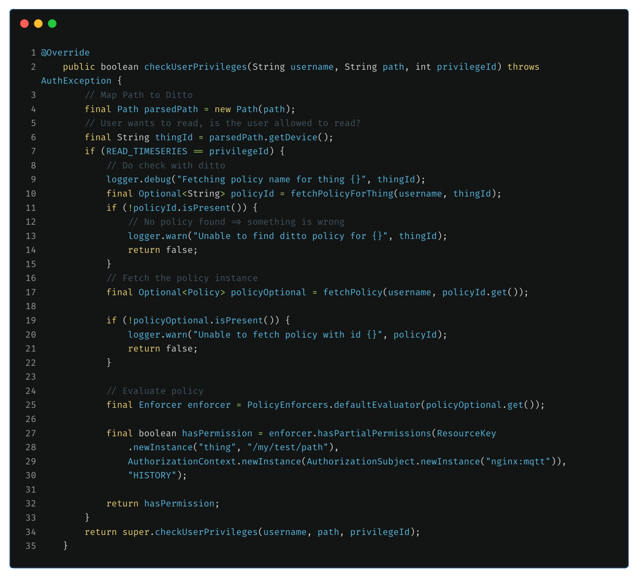The width and height of the screenshot is (639, 577).
Task: Click the @Override annotation on line 1
Action: (x=65, y=52)
